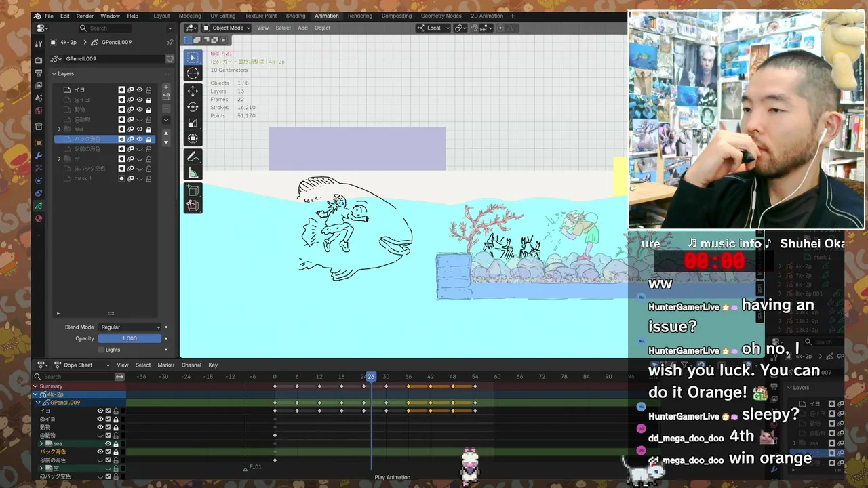Open the Blend Mode Regular dropdown
Viewport: 868px width, 488px height.
click(x=130, y=327)
